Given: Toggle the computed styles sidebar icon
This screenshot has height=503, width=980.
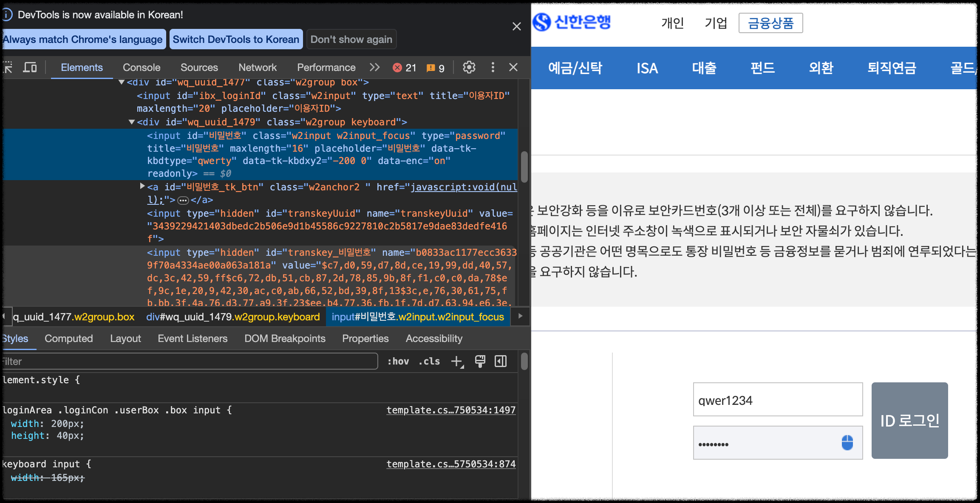Looking at the screenshot, I should point(501,361).
